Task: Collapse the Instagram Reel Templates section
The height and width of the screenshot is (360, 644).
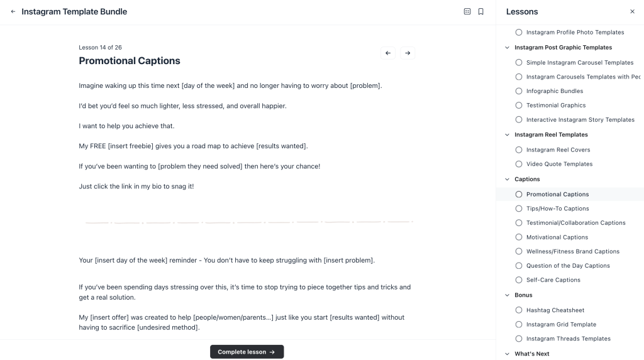Action: pos(507,134)
